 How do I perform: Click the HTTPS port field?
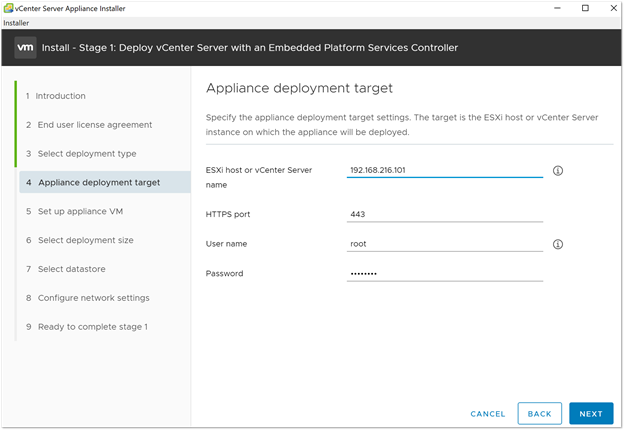444,214
